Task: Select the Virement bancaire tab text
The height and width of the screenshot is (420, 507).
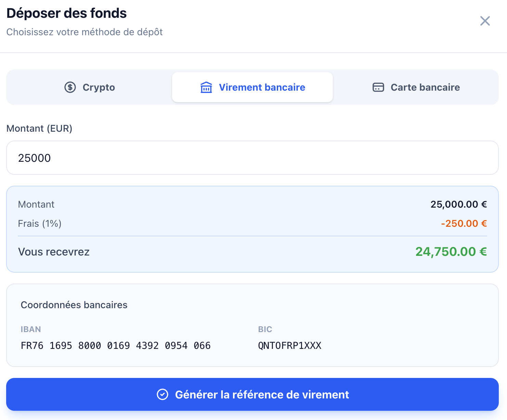Action: (x=262, y=87)
